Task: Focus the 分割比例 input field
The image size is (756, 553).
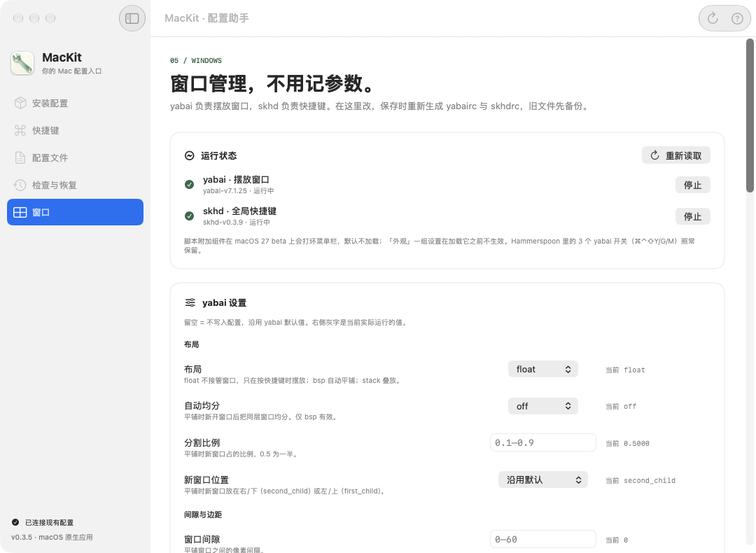Action: [543, 442]
